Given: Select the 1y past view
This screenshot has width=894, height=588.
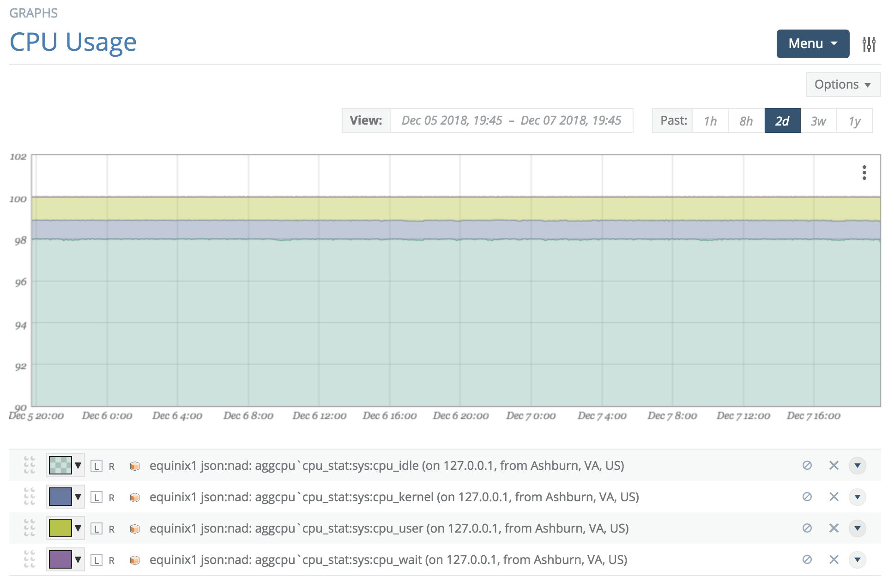Looking at the screenshot, I should (x=854, y=120).
